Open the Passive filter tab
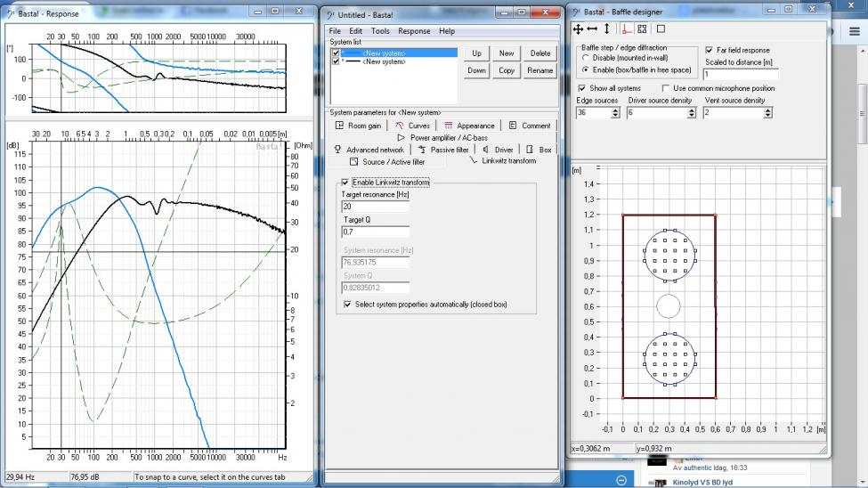868x488 pixels. coord(443,150)
